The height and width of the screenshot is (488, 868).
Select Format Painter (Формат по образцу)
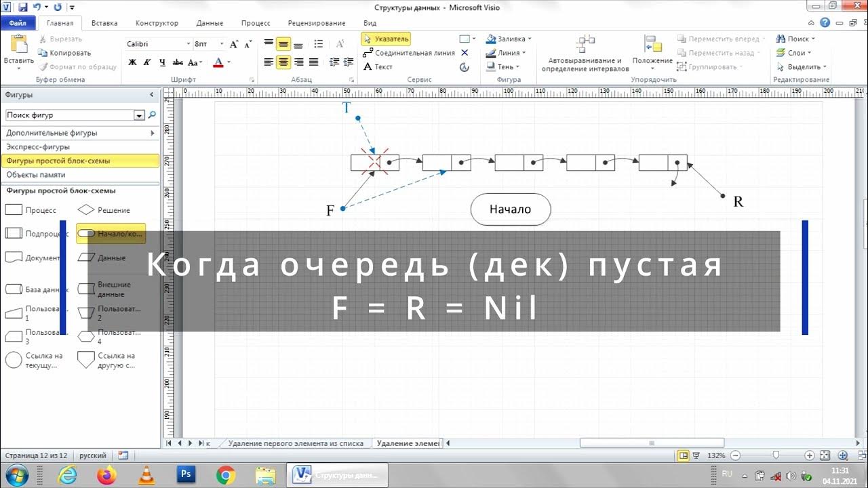77,67
